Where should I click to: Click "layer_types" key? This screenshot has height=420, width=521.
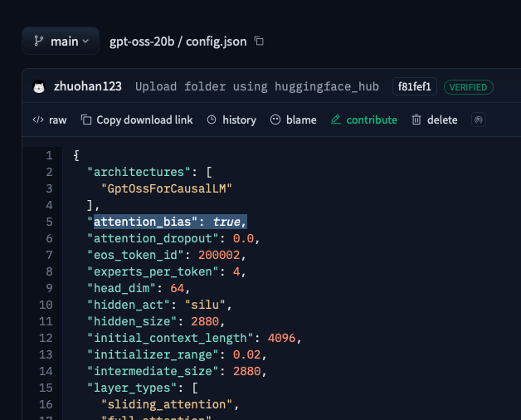point(132,388)
